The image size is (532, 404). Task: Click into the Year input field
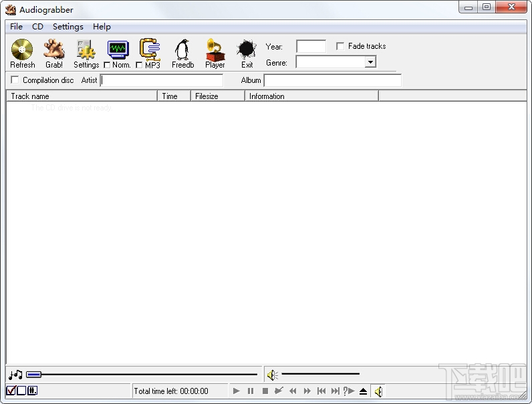[311, 46]
